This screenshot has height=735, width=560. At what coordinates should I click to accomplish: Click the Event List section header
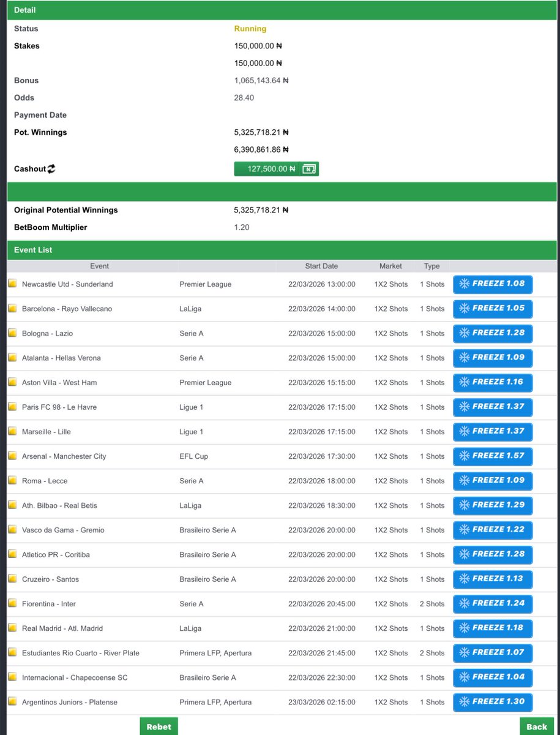pos(282,250)
